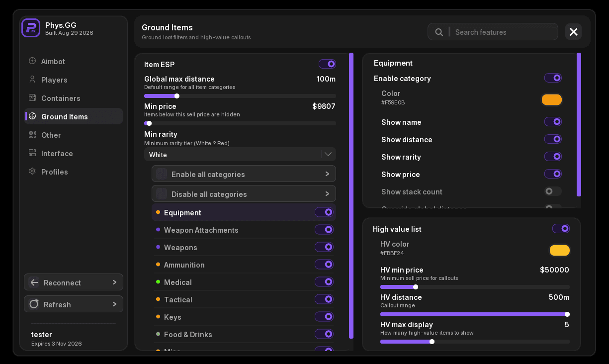Toggle the Item ESP switch
This screenshot has height=364, width=609.
327,64
